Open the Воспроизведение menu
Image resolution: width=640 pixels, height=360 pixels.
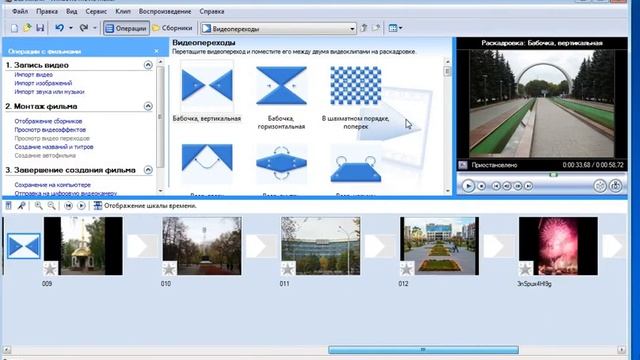[x=165, y=11]
